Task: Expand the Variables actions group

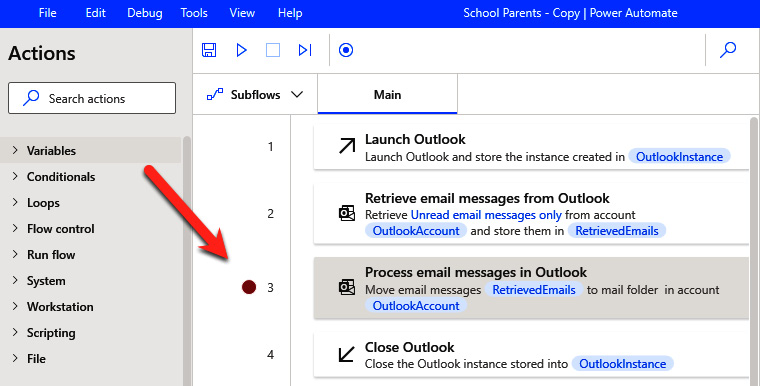Action: [15, 150]
